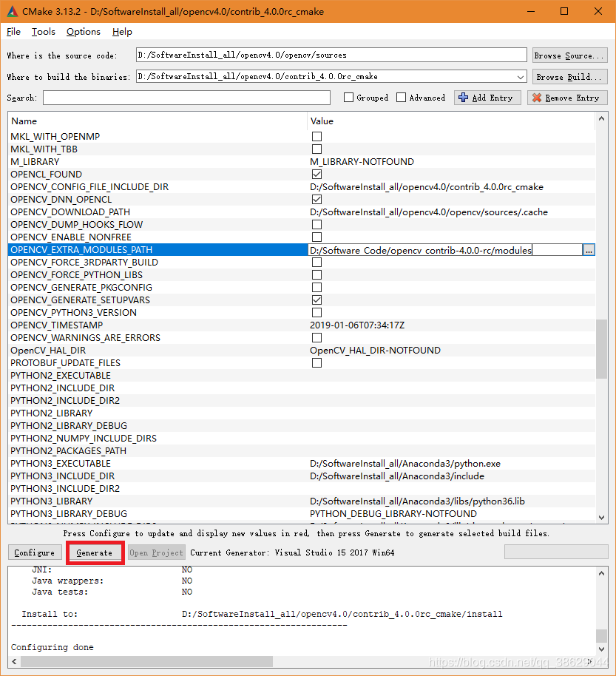Screen dimensions: 616x676
Task: Click PYTHON3_EXECUTABLE value python.exe path
Action: pyautogui.click(x=405, y=464)
